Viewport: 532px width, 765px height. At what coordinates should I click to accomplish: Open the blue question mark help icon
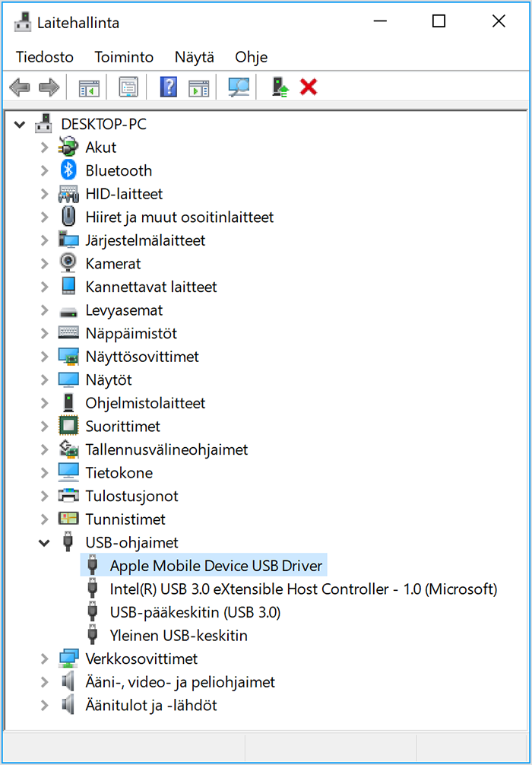169,87
